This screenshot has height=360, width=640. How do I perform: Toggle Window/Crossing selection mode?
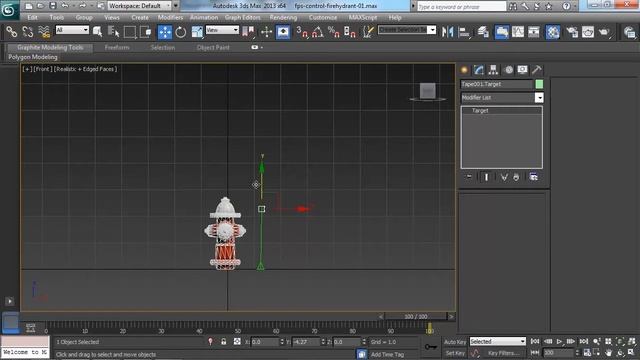146,31
